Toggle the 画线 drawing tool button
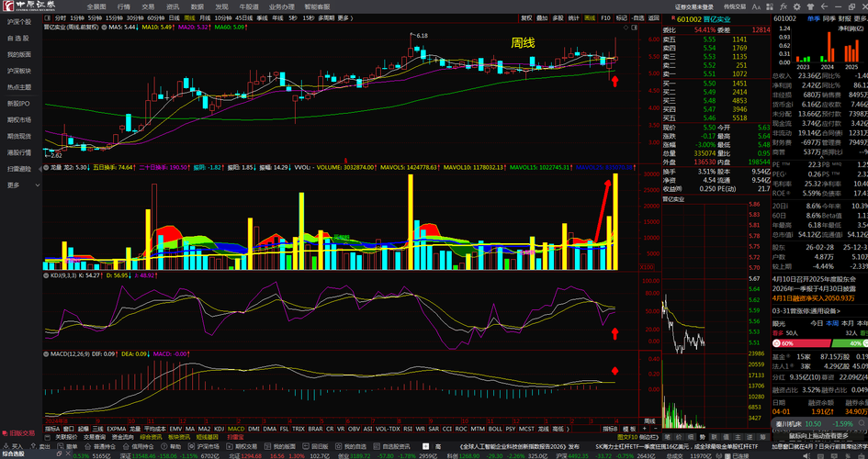This screenshot has height=459, width=868. point(590,17)
